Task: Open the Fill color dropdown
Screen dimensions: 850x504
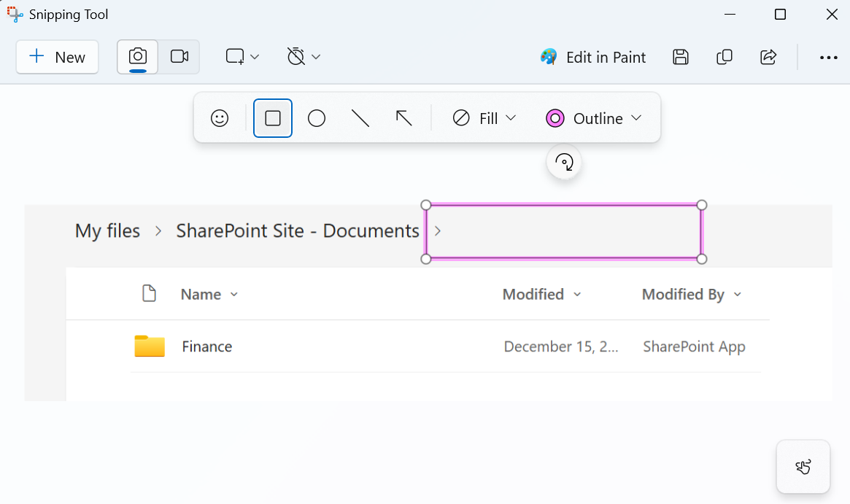Action: pos(484,118)
